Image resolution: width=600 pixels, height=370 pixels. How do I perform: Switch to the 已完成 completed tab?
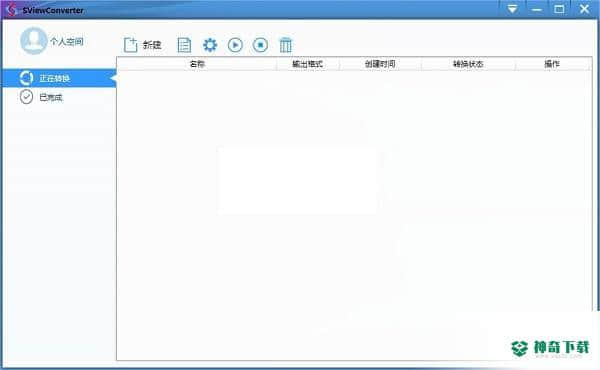pos(59,97)
